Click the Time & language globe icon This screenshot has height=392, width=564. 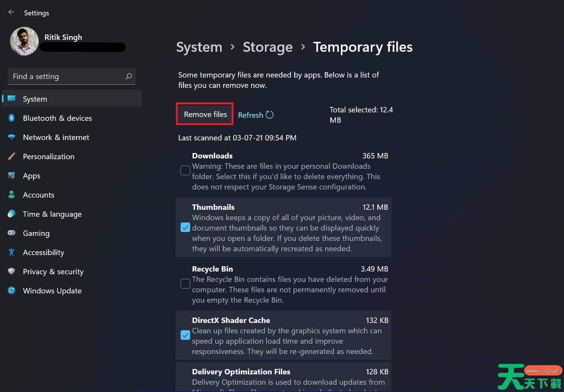click(12, 214)
